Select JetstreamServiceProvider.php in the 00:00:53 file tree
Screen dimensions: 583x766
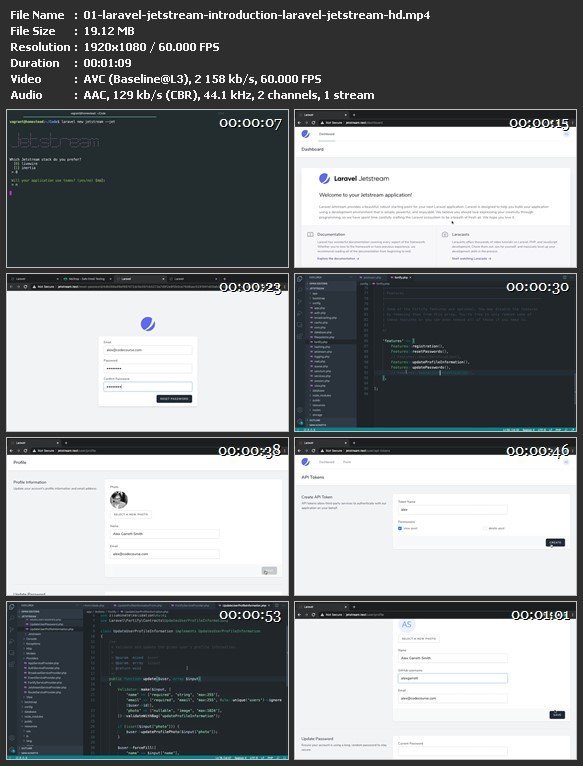coord(45,687)
